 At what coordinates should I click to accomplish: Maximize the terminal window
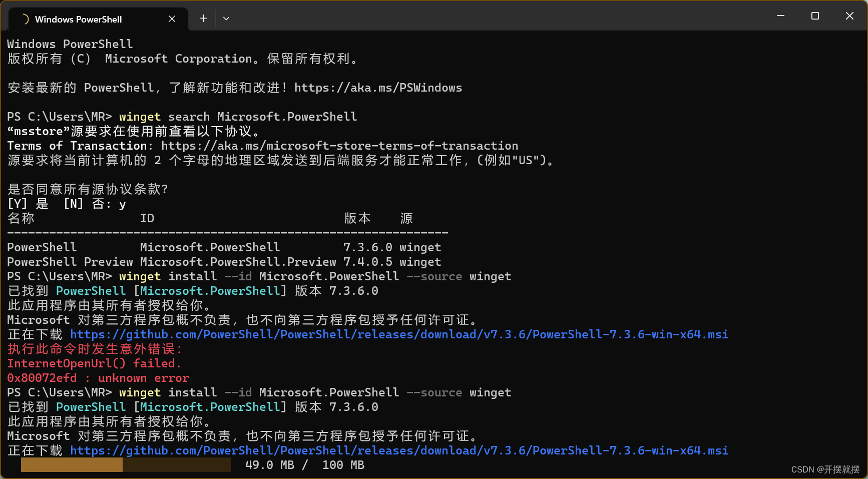[815, 16]
